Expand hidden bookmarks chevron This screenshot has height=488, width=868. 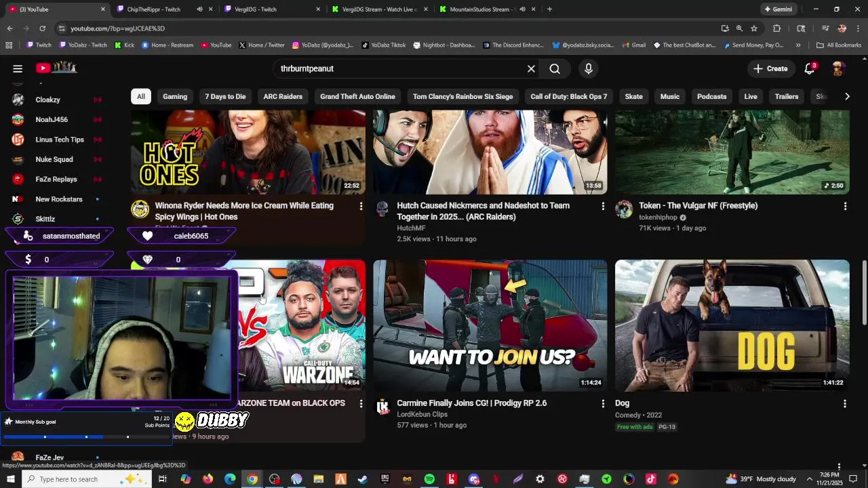(x=798, y=45)
